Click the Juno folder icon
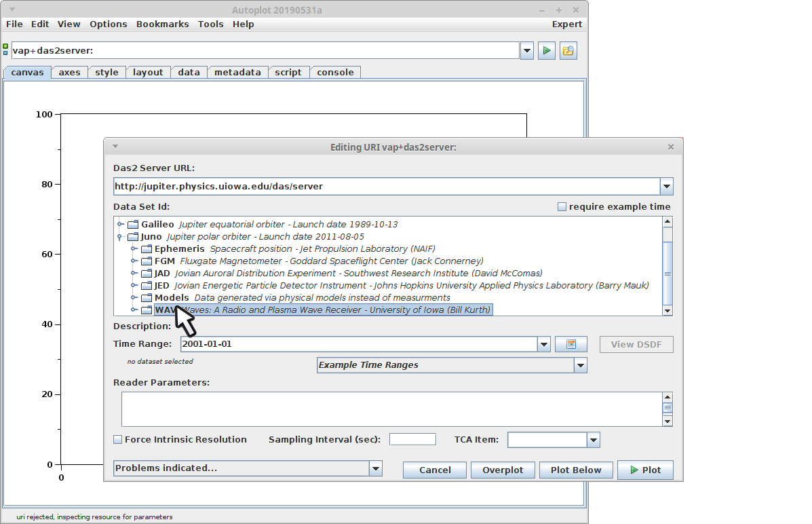This screenshot has height=524, width=812. (133, 237)
